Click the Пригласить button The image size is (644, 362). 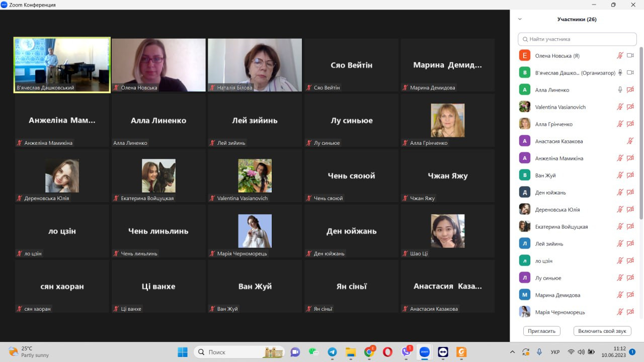coord(542,331)
